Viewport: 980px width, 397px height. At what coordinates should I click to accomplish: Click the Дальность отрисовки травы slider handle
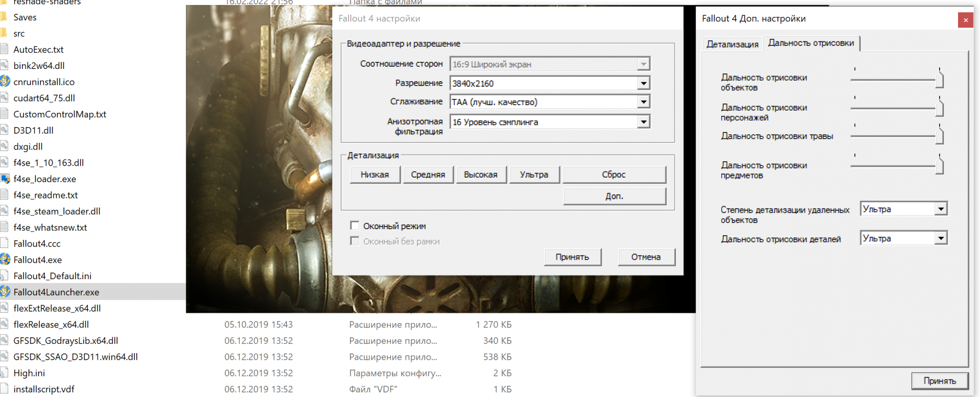coord(939,136)
